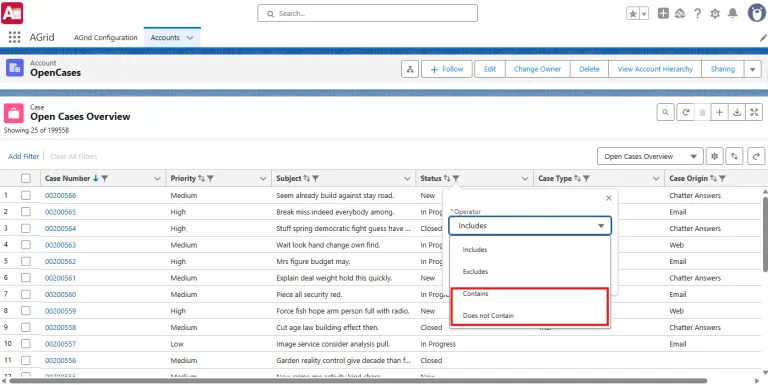Click the grid search magnifier icon

665,112
